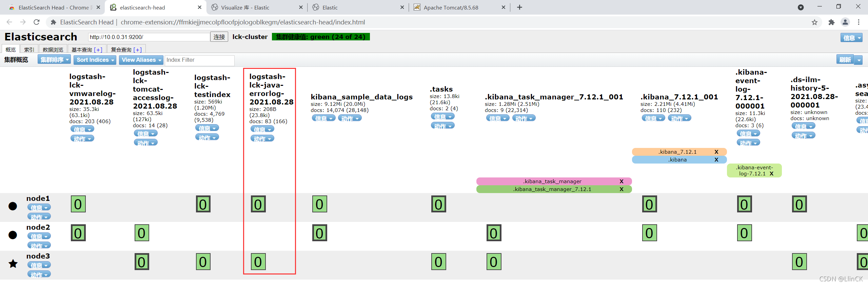The image size is (868, 285).
Task: Open 动作 dropdown for .kibana_task_manager_7.12.1_001 index
Action: point(524,118)
